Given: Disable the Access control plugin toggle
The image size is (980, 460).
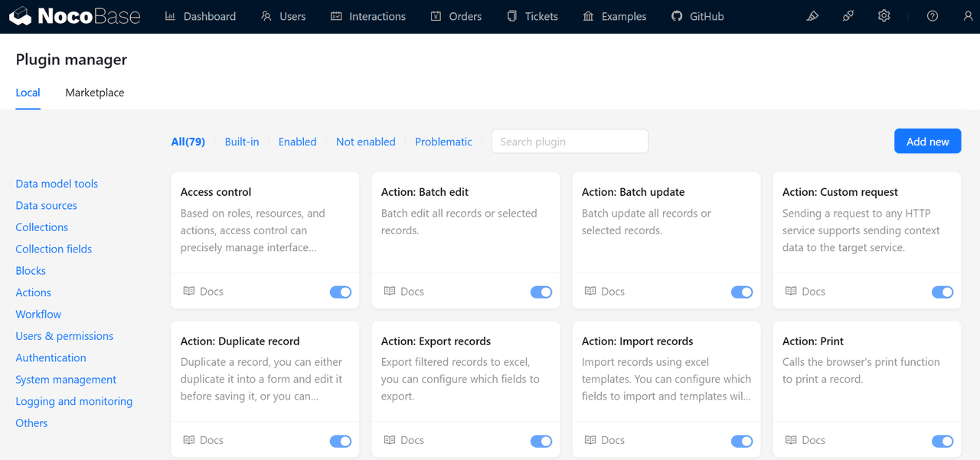Looking at the screenshot, I should coord(341,292).
